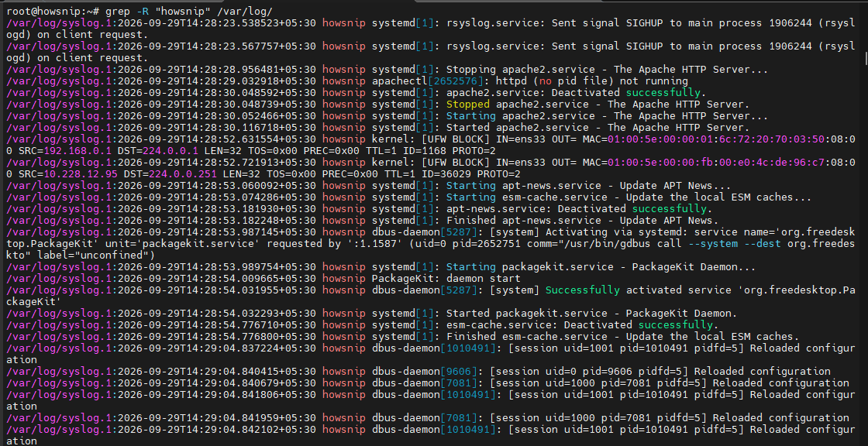
Task: Click 'Starting apt-news.service' log message
Action: click(588, 185)
